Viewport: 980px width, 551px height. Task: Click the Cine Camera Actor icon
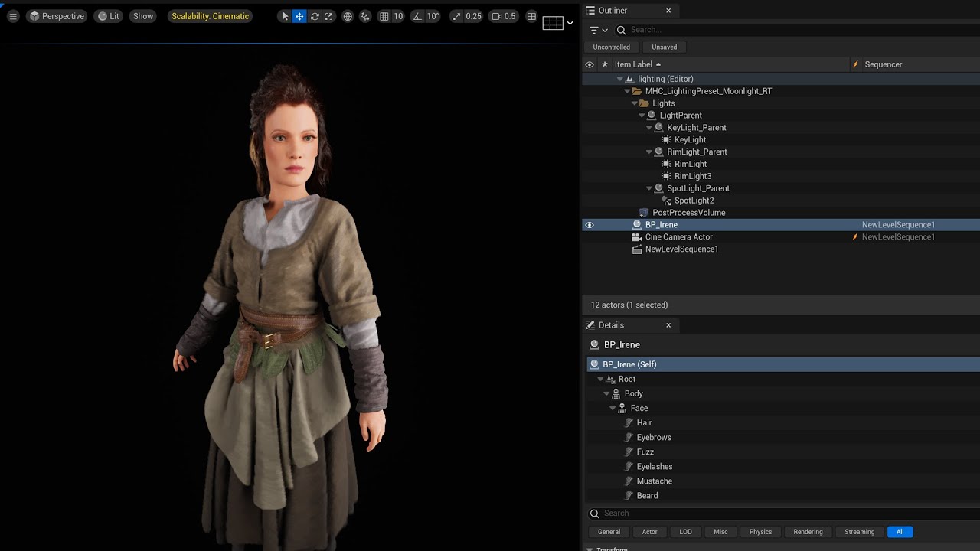pos(637,237)
